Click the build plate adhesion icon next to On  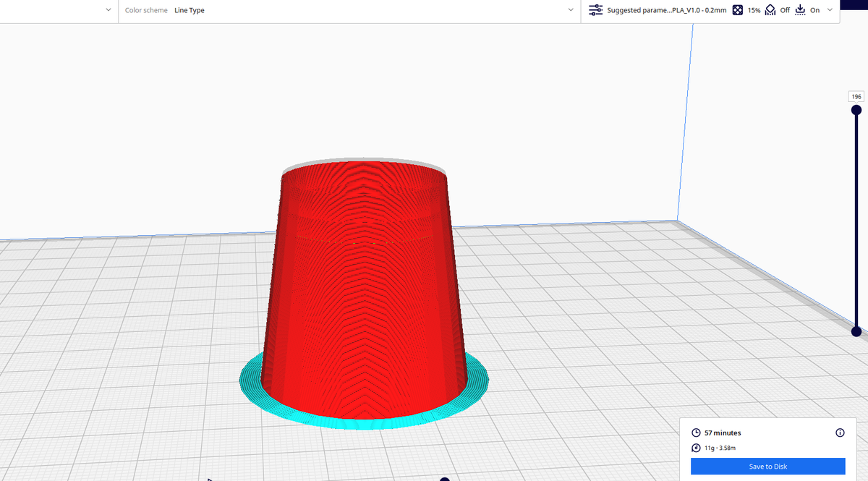[800, 10]
